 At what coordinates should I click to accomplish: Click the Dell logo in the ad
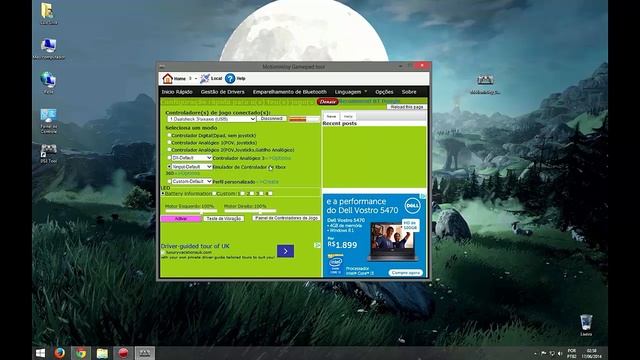(x=412, y=206)
